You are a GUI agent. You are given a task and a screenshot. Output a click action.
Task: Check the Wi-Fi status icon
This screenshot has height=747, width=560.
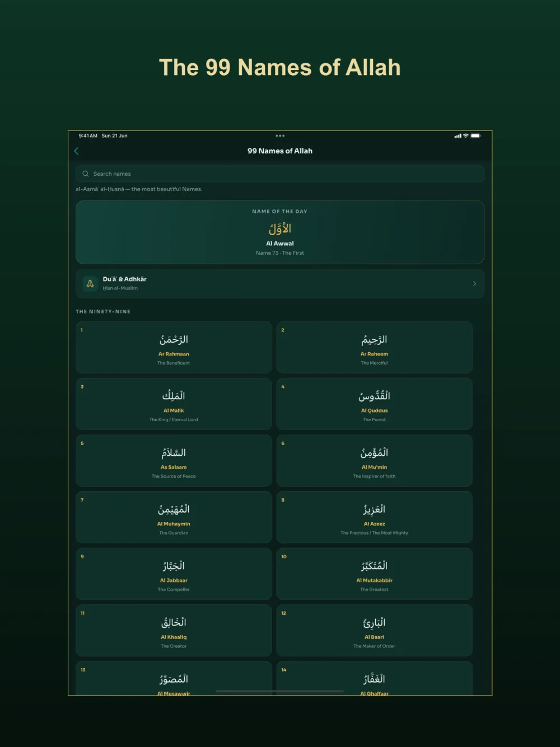point(465,136)
